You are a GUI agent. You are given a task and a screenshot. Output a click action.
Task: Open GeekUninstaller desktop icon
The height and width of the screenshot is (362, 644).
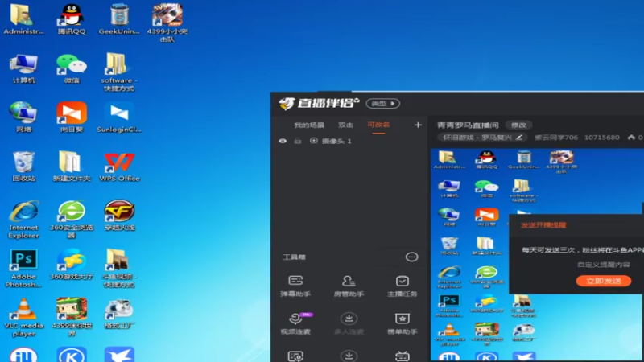tap(119, 19)
